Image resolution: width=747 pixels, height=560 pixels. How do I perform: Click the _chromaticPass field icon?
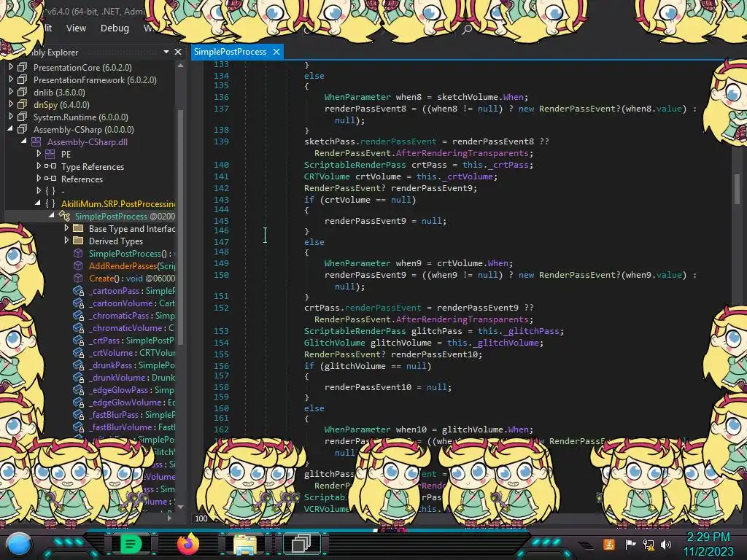[x=79, y=315]
